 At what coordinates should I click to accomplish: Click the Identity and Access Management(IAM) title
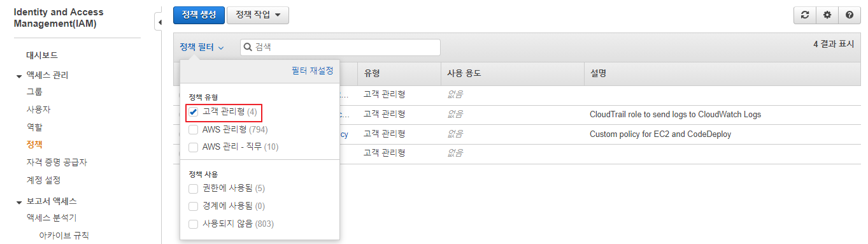59,18
